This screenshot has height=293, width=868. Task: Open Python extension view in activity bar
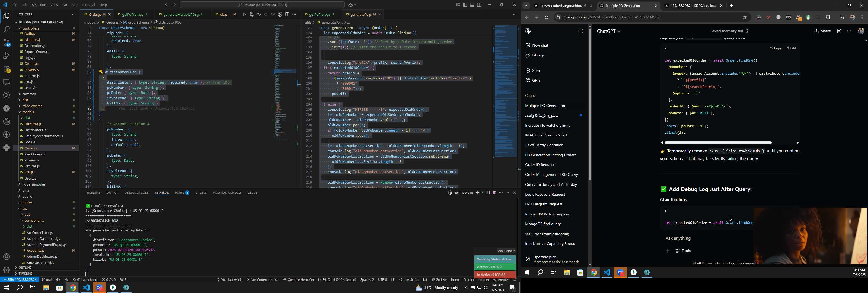[x=7, y=148]
